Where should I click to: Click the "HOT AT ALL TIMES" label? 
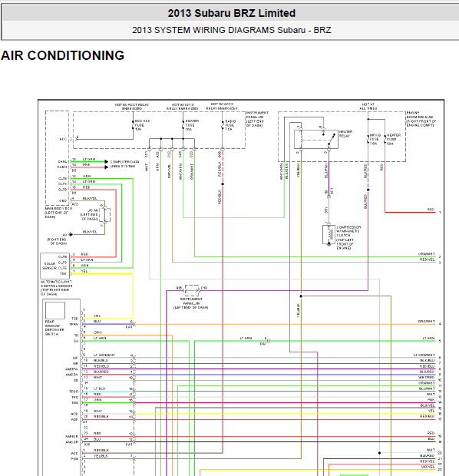368,106
